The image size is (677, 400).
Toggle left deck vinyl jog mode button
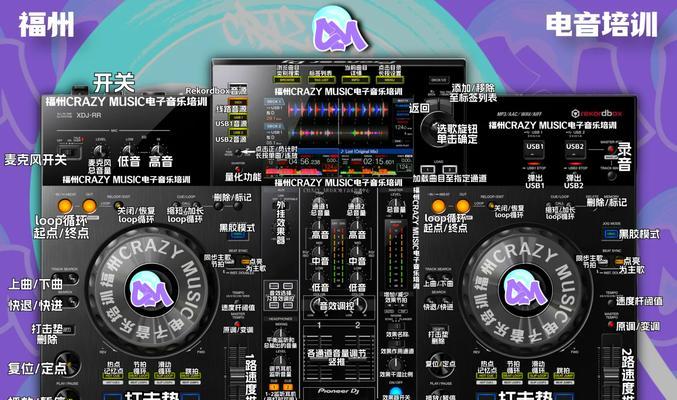click(238, 236)
